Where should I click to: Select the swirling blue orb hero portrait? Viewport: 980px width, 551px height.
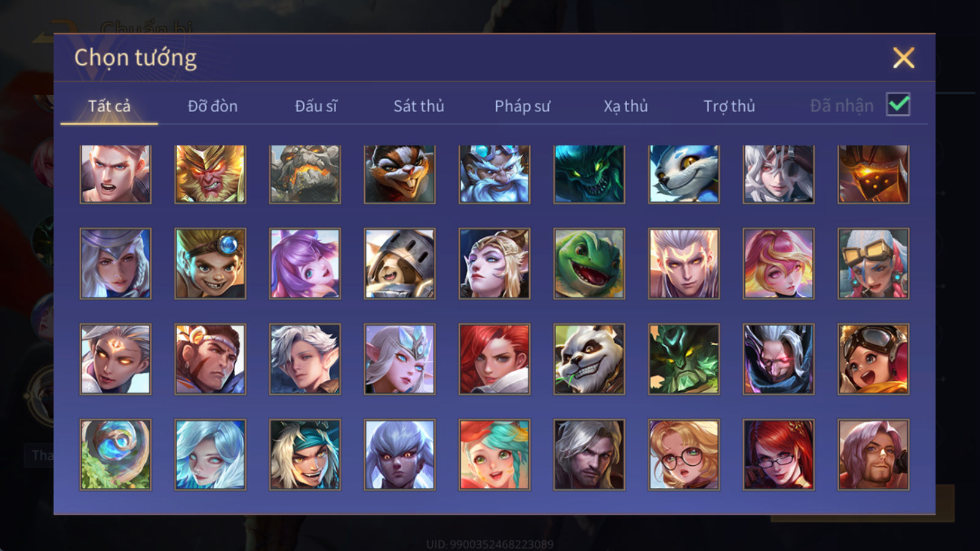tap(115, 455)
